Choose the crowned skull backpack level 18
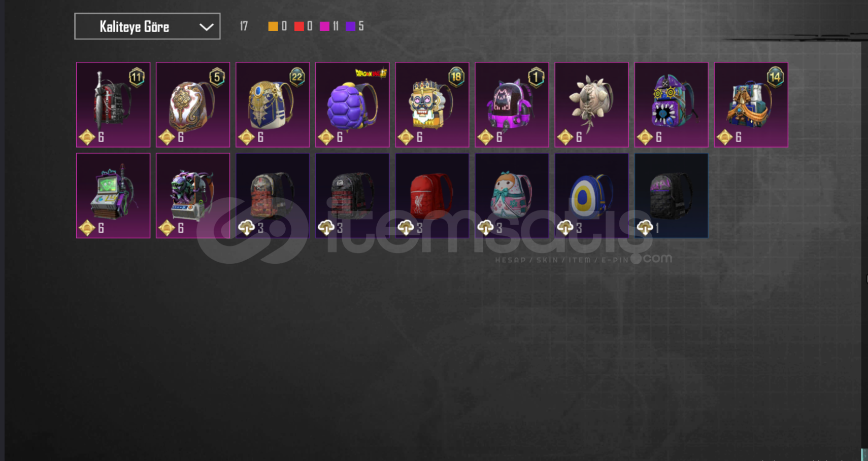 432,105
